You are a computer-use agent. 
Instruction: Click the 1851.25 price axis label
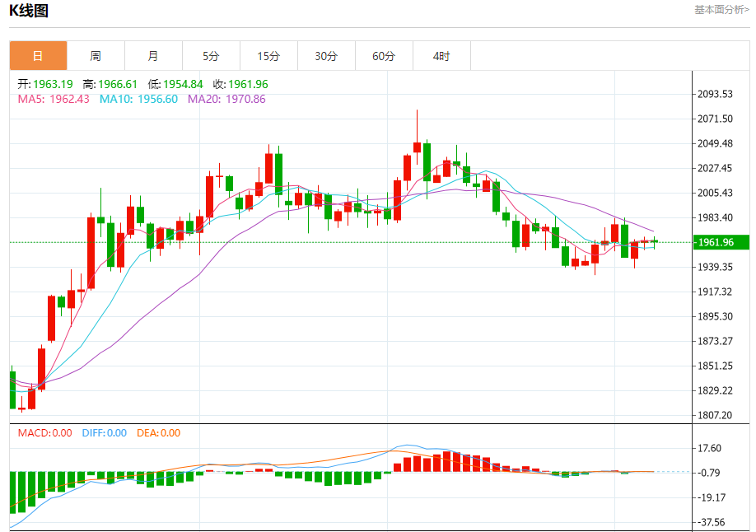pos(715,366)
